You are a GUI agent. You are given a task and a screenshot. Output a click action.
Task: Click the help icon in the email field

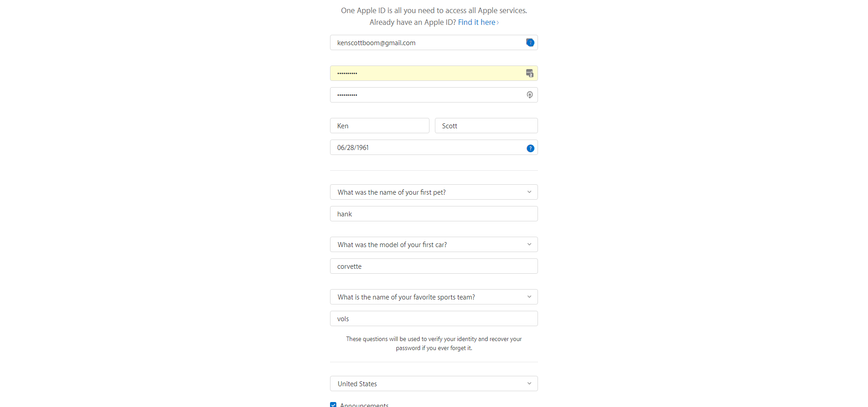click(x=530, y=42)
